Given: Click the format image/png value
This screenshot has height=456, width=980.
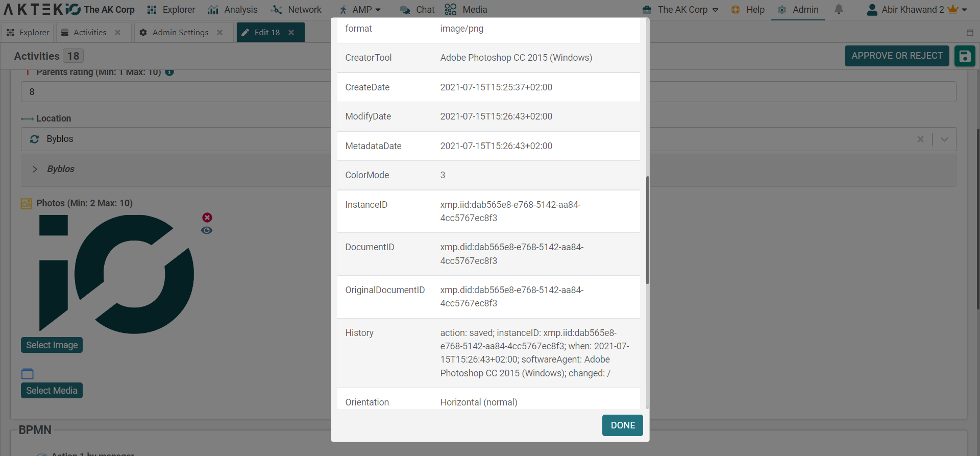Looking at the screenshot, I should click(461, 29).
